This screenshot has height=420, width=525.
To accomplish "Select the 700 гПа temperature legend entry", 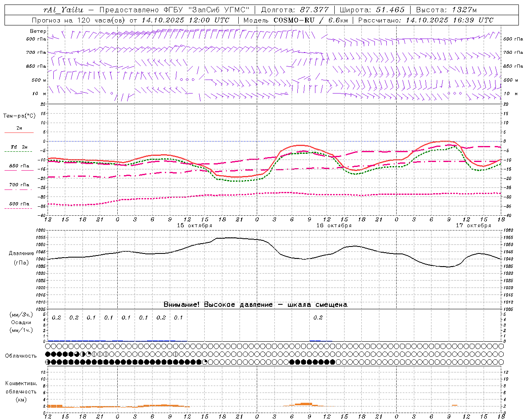I will click(x=19, y=185).
